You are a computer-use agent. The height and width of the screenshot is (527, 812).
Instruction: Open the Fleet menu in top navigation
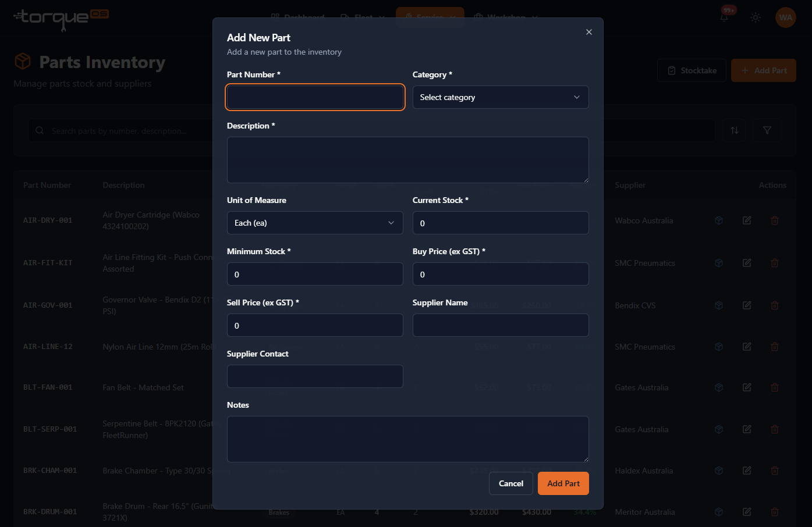(x=363, y=17)
